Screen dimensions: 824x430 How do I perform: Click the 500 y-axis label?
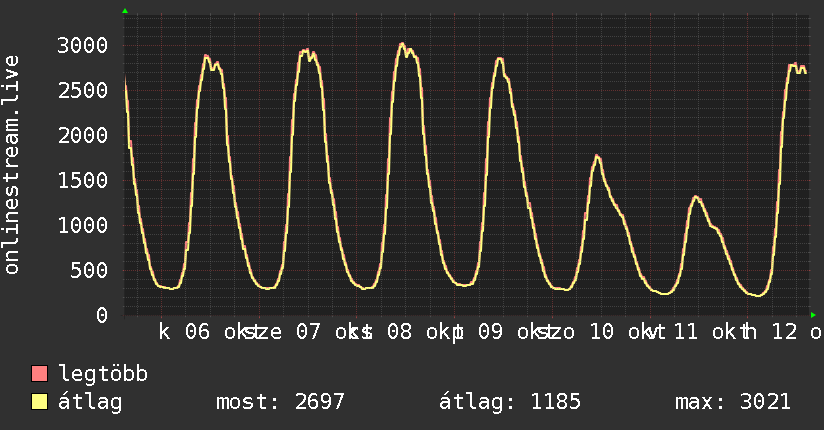pos(89,270)
